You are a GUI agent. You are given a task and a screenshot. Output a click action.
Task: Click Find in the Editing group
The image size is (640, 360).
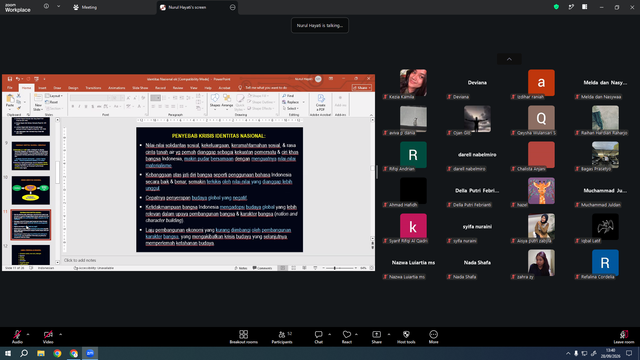288,96
